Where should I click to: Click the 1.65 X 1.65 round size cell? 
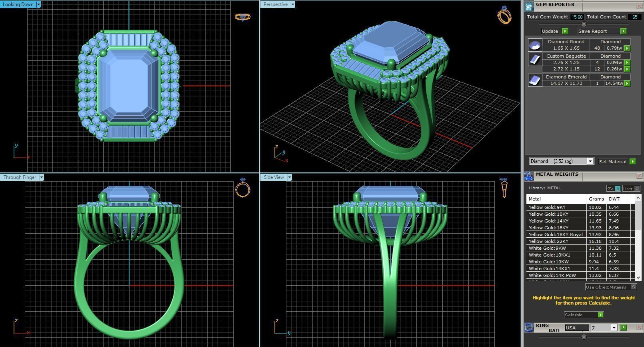click(x=566, y=48)
